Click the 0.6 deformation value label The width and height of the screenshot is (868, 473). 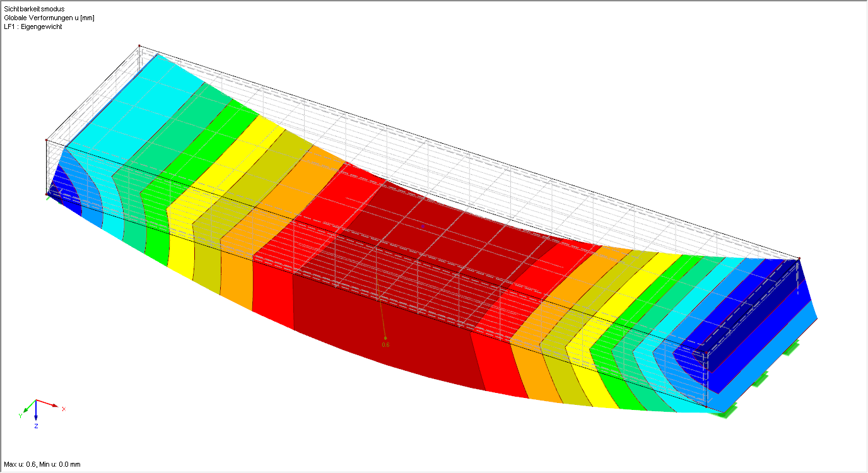coord(386,345)
